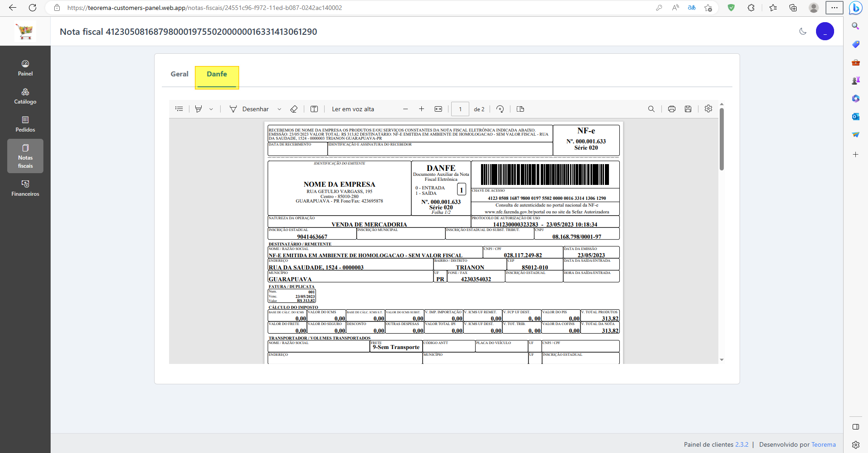Click the NOME DA EMPRESA text
Viewport: 868px width, 453px height.
pyautogui.click(x=340, y=184)
